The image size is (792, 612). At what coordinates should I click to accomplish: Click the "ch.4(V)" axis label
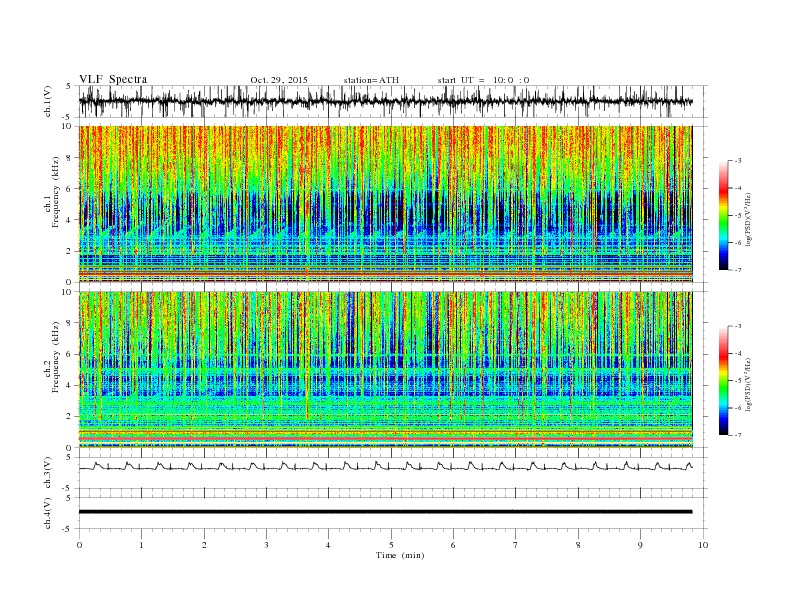click(48, 513)
